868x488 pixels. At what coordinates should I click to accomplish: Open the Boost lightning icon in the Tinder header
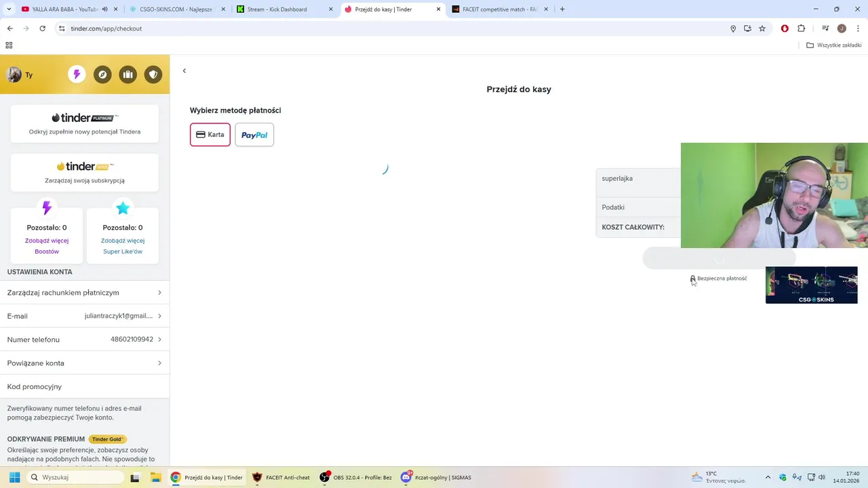pyautogui.click(x=77, y=75)
